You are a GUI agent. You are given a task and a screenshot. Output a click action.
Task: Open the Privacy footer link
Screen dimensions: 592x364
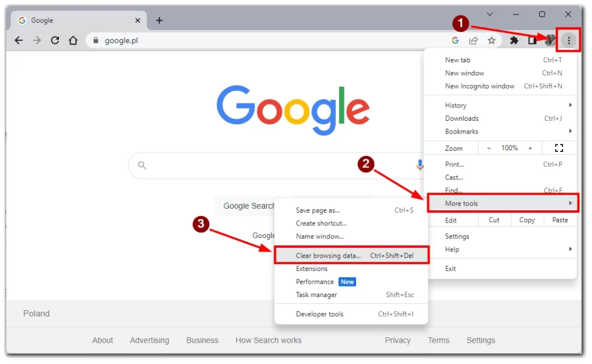pos(398,340)
